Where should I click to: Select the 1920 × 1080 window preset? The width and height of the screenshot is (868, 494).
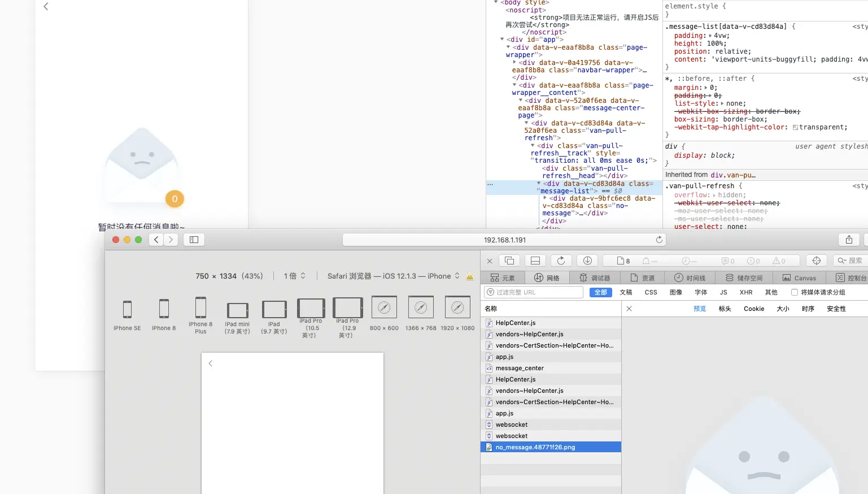pos(457,313)
